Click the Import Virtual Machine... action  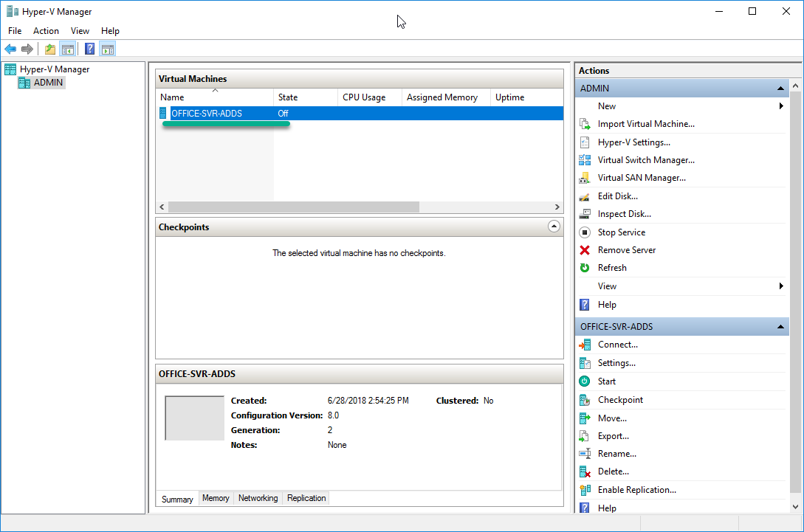(x=646, y=124)
